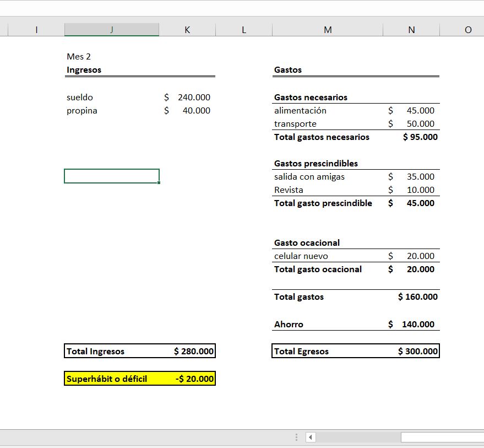Viewport: 484px width, 448px height.
Task: Click the Total gasto ocacional amount 20.000
Action: point(411,269)
